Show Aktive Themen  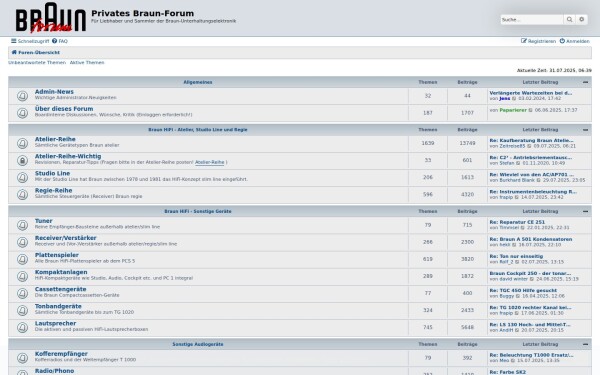[x=87, y=62]
